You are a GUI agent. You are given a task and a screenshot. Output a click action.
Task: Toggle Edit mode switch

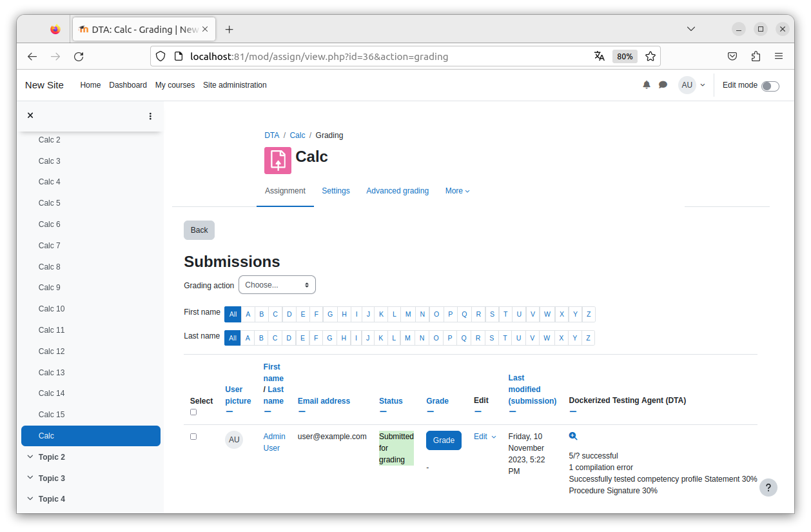[770, 86]
